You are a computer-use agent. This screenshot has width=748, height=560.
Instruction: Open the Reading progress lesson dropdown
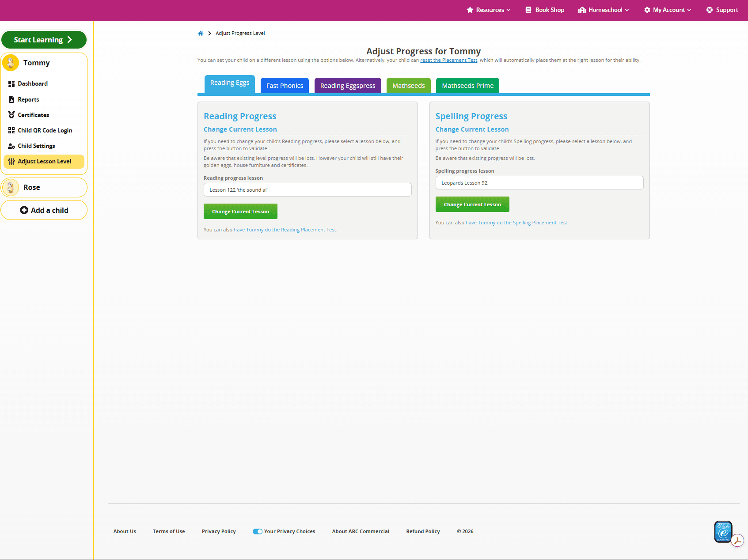pos(308,190)
